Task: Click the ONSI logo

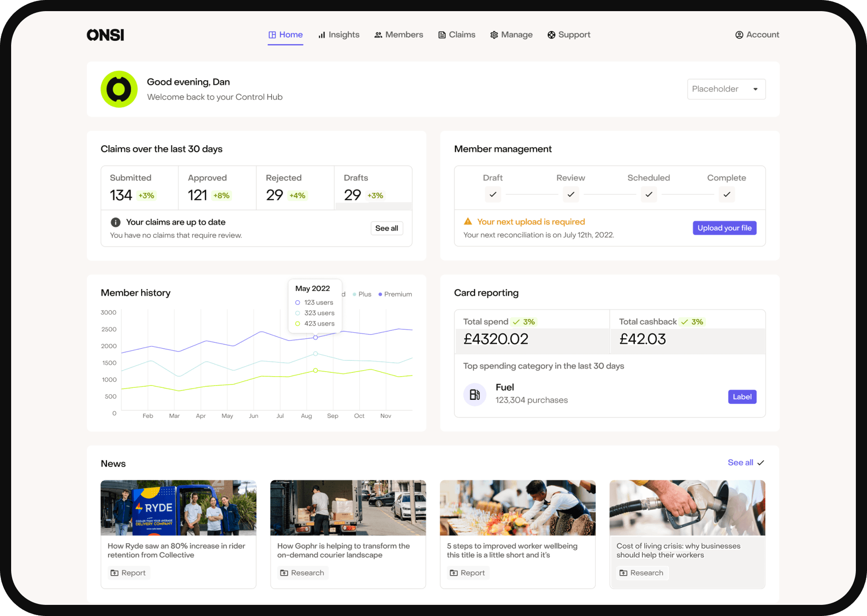Action: click(105, 35)
